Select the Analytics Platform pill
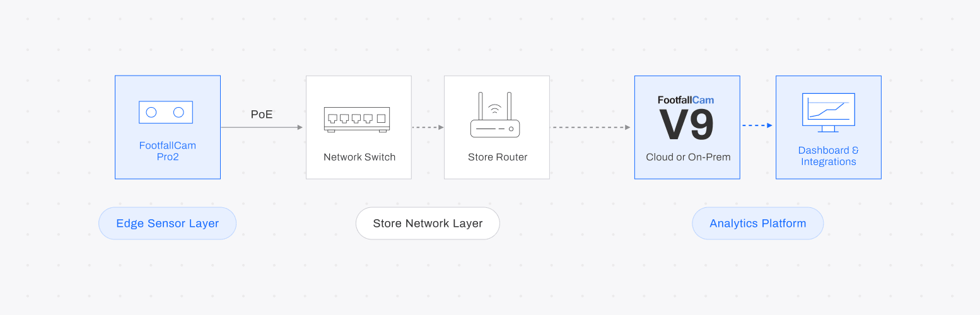The height and width of the screenshot is (315, 980). (757, 224)
